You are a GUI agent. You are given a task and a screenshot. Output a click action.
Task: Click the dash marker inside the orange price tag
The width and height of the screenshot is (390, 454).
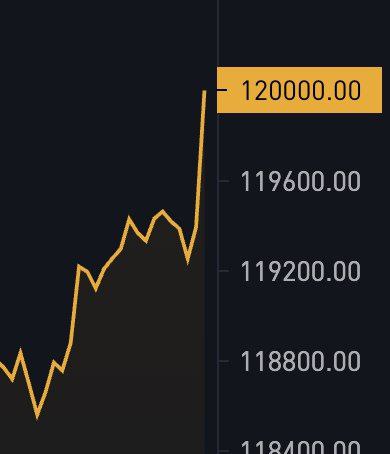(x=222, y=90)
